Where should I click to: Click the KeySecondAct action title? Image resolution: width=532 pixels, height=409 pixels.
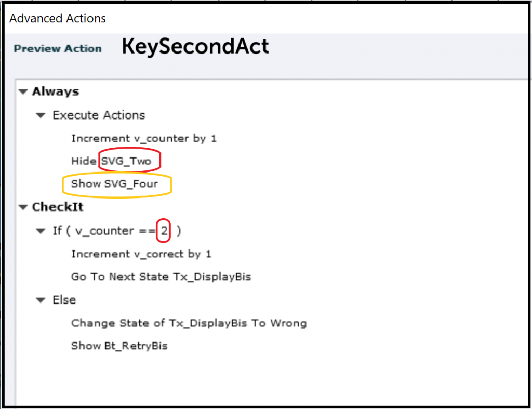(195, 47)
